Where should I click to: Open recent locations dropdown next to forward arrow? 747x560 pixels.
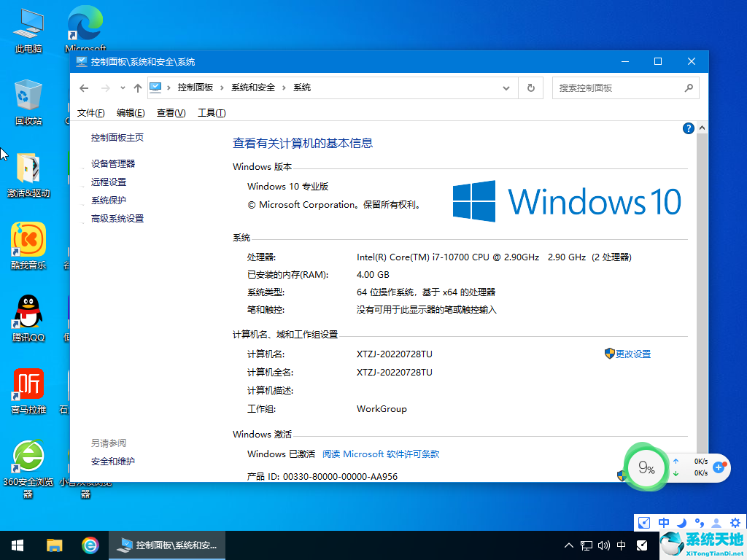pyautogui.click(x=123, y=88)
